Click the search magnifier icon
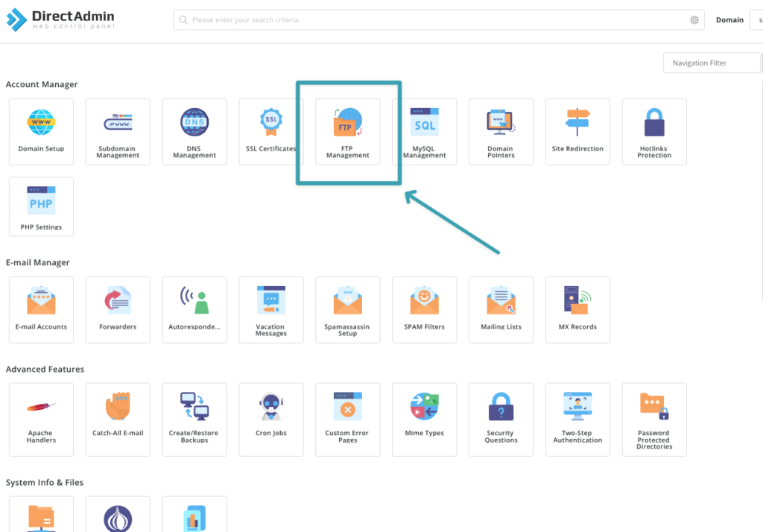This screenshot has height=532, width=763. pyautogui.click(x=183, y=20)
